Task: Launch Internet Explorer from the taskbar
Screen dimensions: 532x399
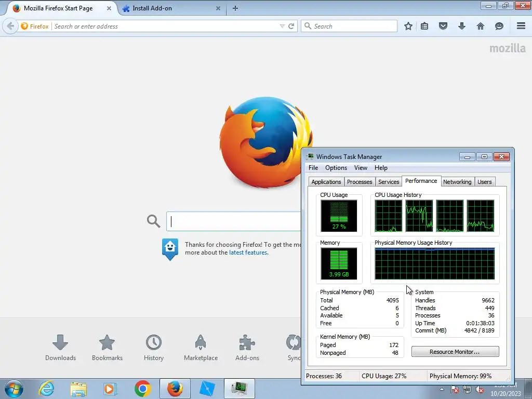Action: pos(46,389)
